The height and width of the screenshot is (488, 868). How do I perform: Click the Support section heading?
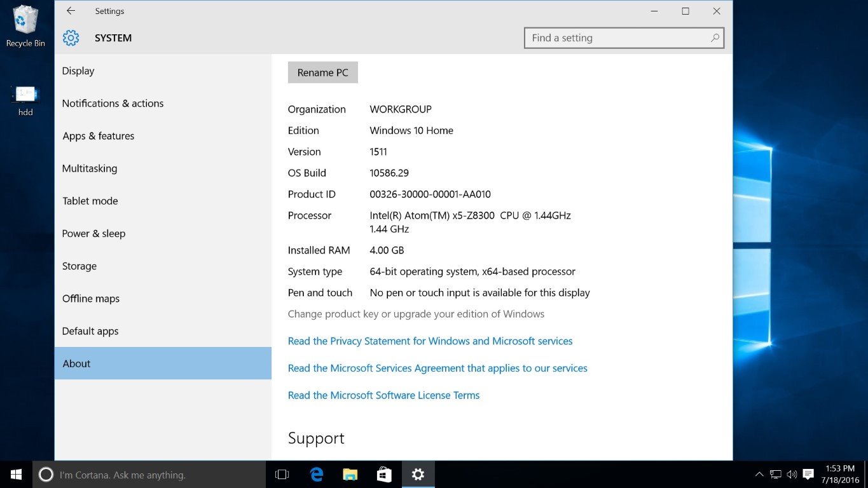[316, 438]
